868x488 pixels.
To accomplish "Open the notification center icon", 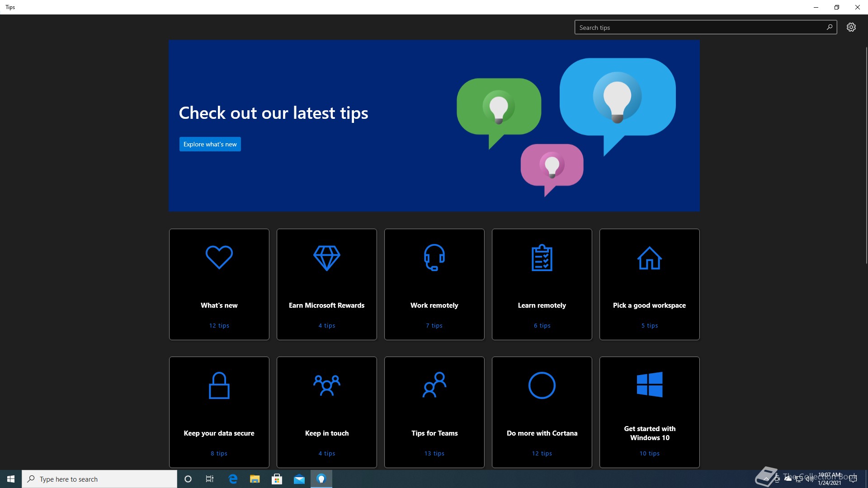I will pos(853,479).
